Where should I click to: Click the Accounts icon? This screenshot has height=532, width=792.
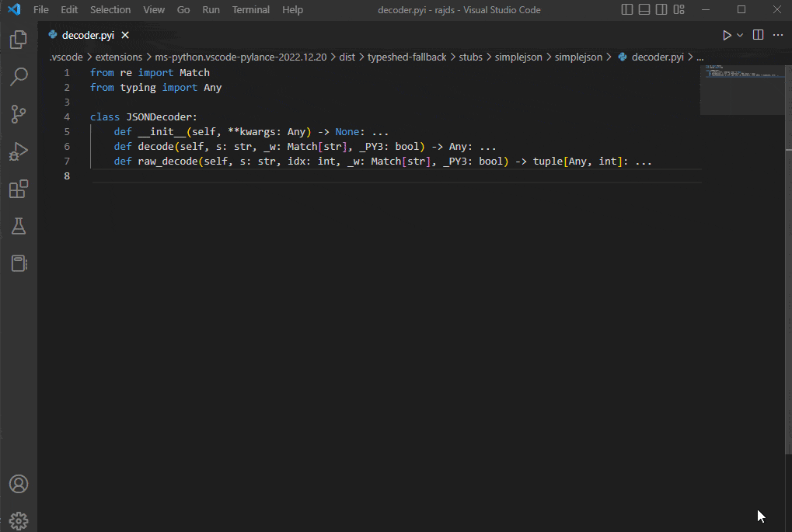pyautogui.click(x=19, y=483)
